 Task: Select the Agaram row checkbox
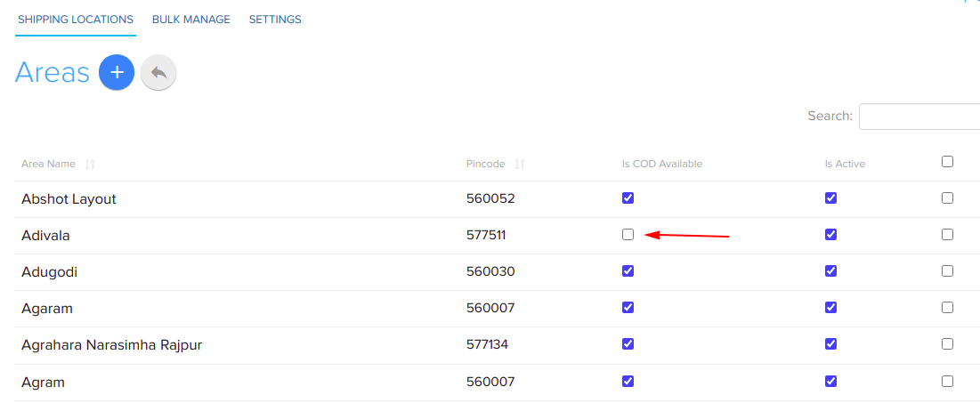tap(947, 308)
